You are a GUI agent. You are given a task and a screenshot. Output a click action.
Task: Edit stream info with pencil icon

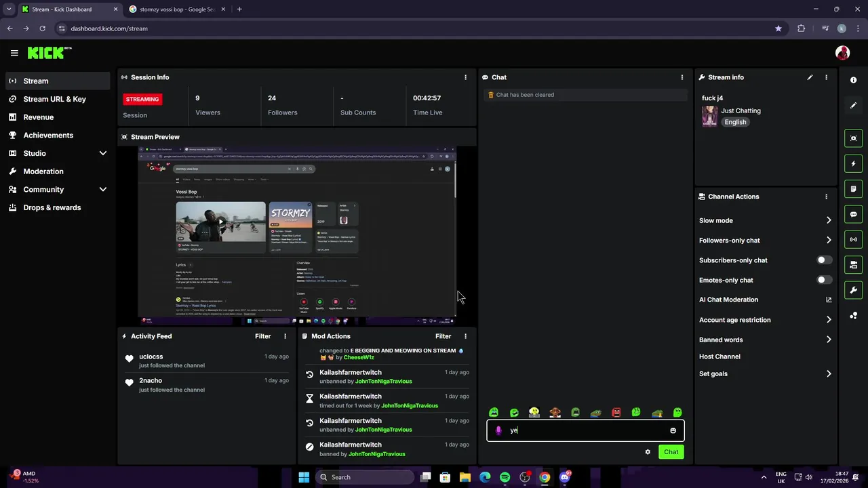point(810,77)
